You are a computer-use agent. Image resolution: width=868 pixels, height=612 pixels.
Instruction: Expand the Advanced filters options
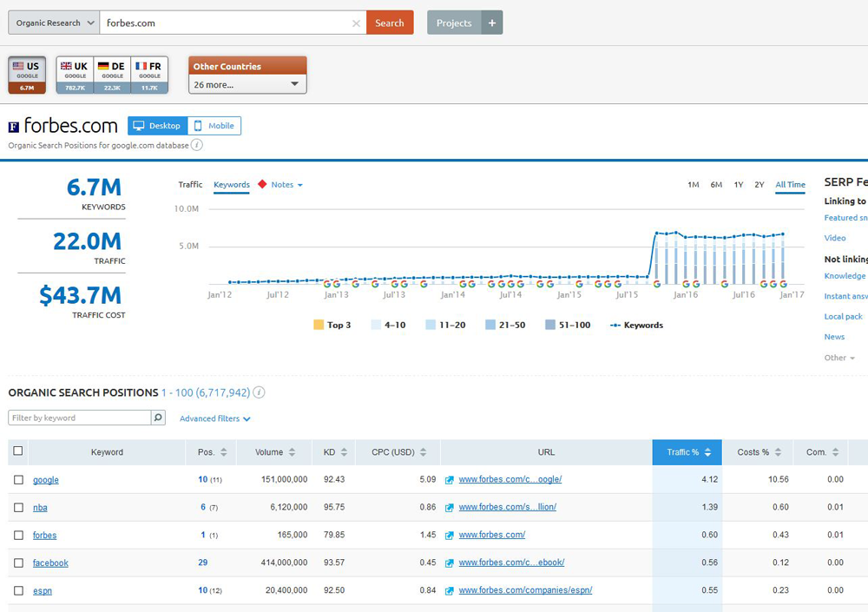coord(214,418)
